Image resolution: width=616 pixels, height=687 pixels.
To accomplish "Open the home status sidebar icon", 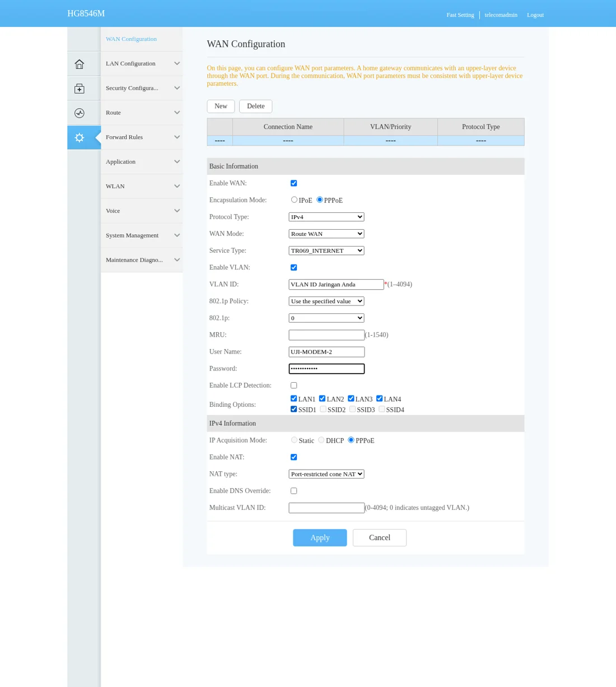I will [x=80, y=64].
